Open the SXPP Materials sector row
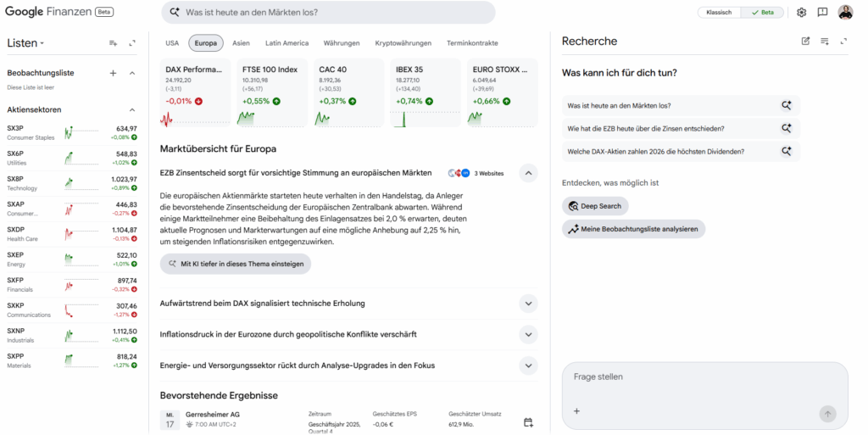The image size is (868, 435). (72, 361)
